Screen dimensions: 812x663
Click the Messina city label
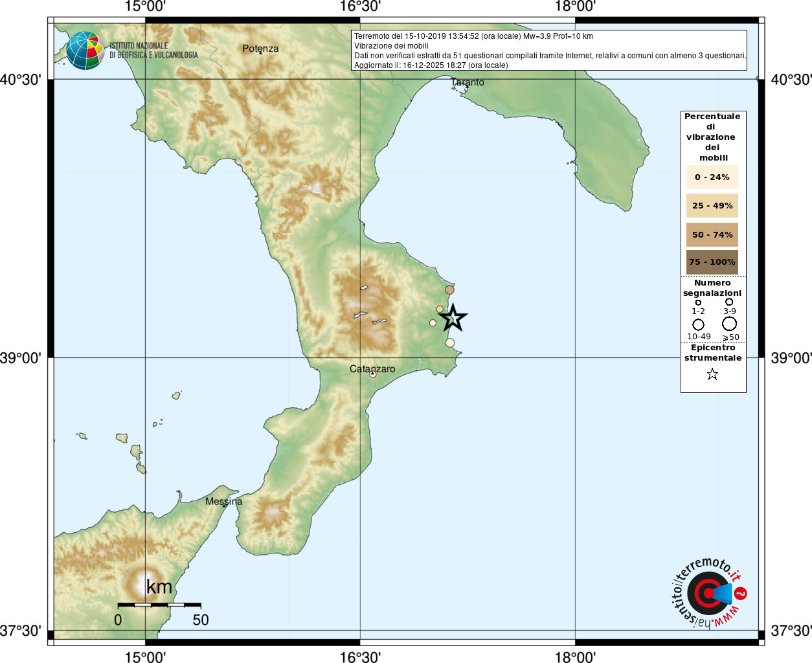[223, 501]
